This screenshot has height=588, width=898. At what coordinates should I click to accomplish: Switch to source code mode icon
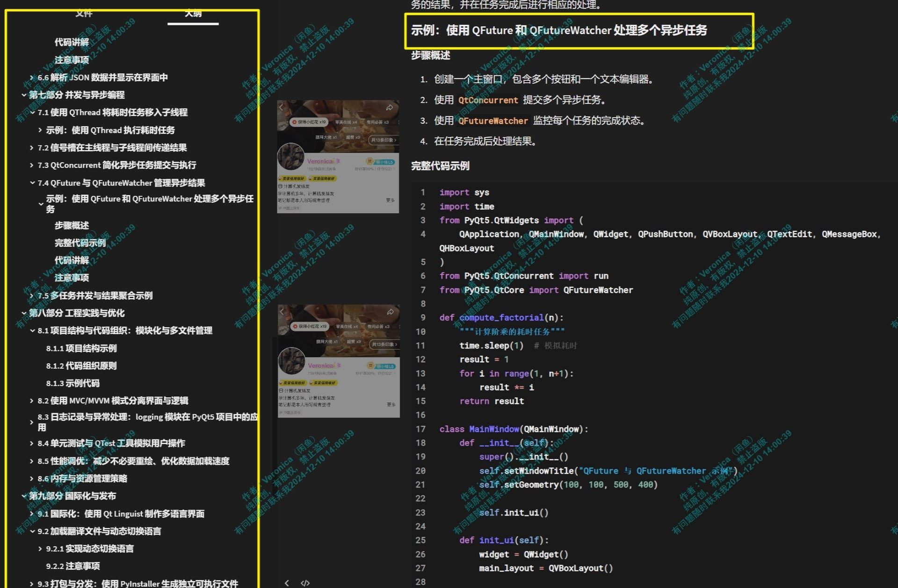tap(305, 583)
